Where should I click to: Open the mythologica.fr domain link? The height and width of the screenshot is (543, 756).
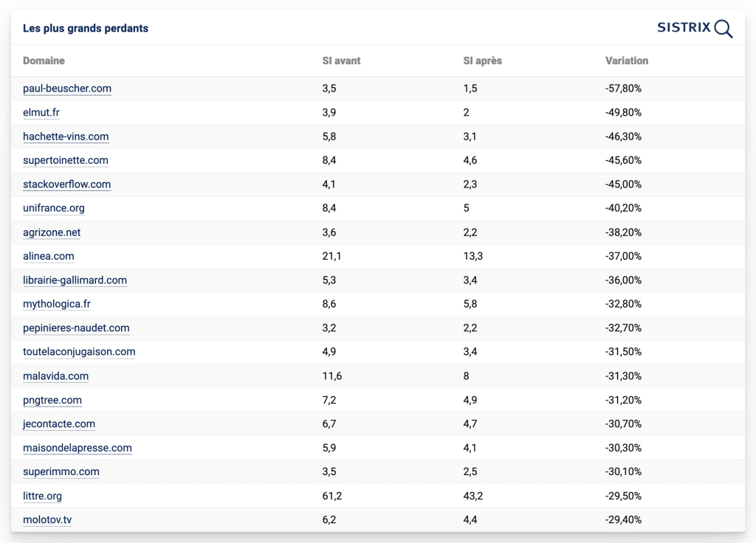[x=57, y=304]
